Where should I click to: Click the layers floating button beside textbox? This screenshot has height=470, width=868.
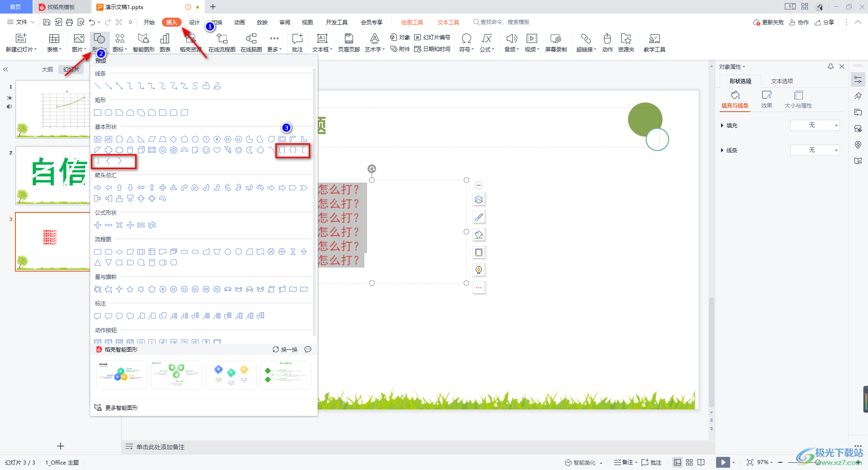point(479,199)
